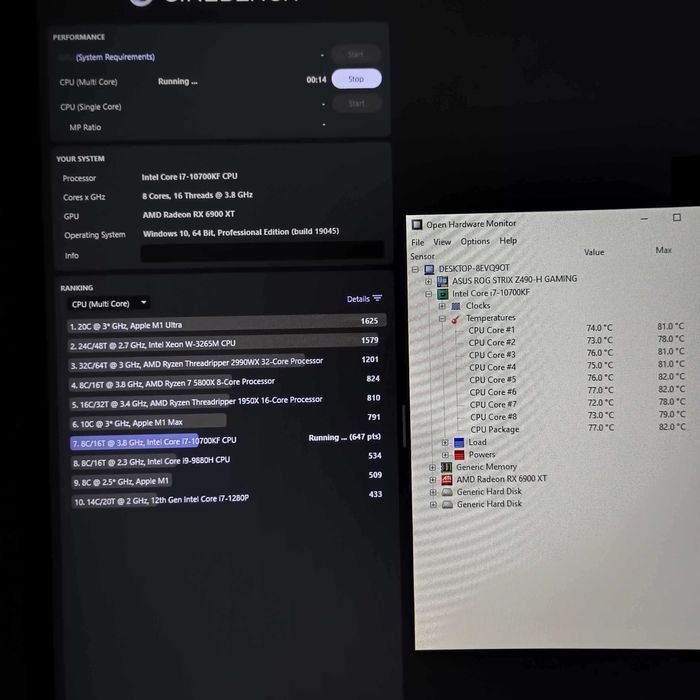This screenshot has height=700, width=700.
Task: Select Threadripper 1950X ranking entry
Action: 227,401
